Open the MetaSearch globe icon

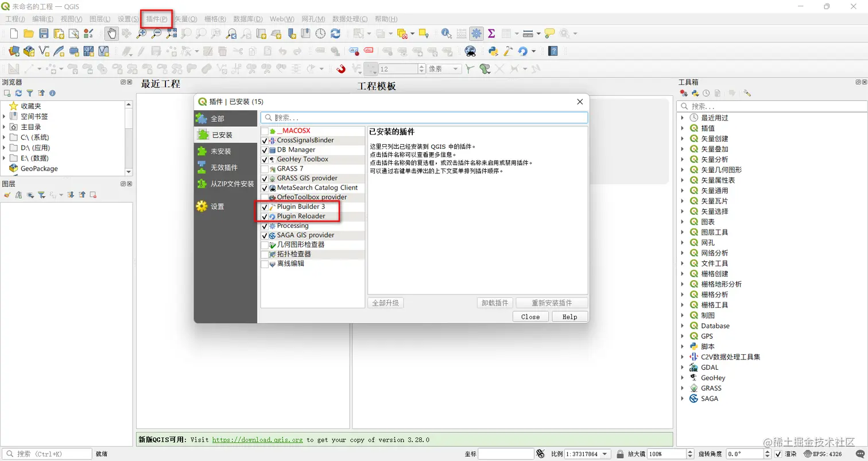[470, 51]
